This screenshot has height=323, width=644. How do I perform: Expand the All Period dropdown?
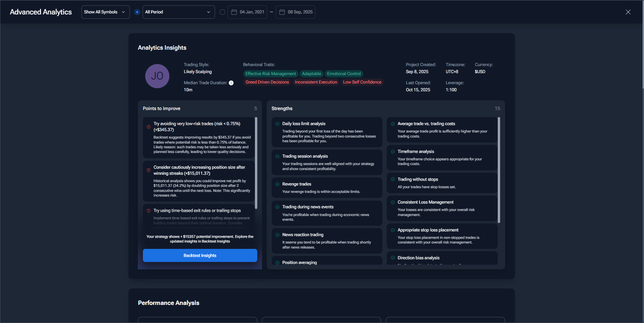tap(178, 12)
